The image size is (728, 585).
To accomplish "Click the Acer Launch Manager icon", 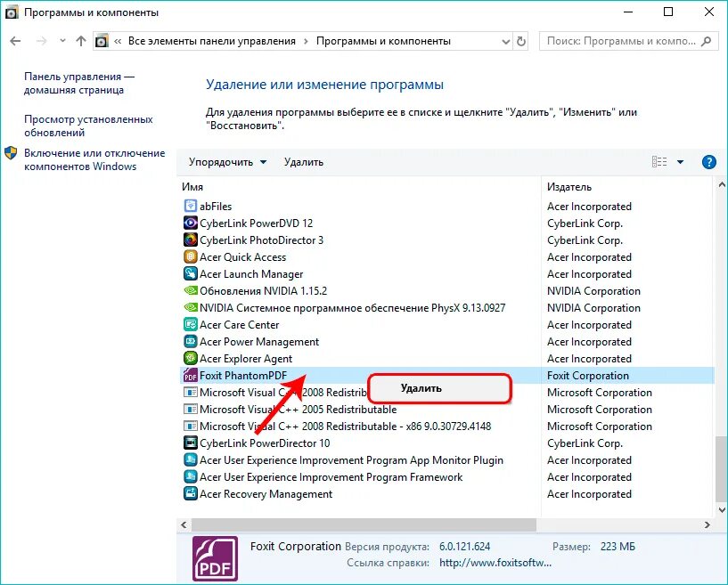I will click(191, 273).
